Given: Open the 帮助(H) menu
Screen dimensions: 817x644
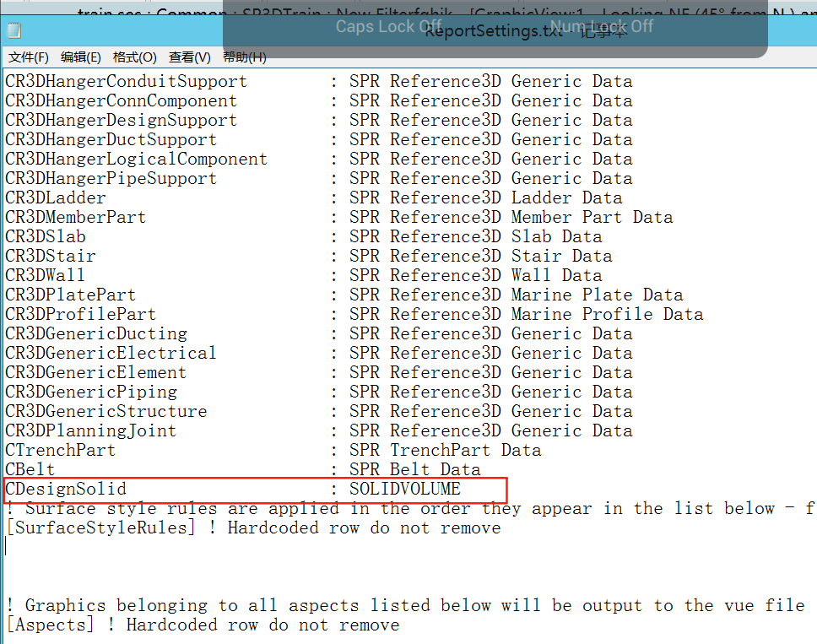Looking at the screenshot, I should pyautogui.click(x=245, y=57).
